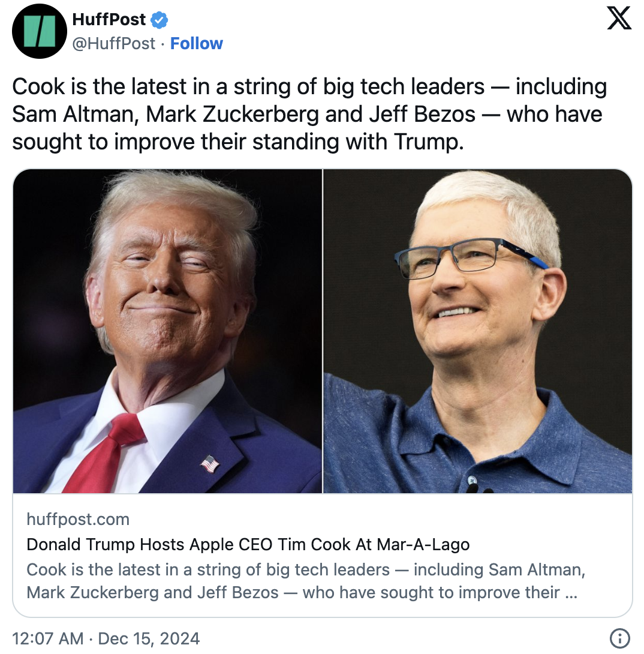
Task: Click "Mar-A-Lago" in the article headline
Action: [423, 545]
